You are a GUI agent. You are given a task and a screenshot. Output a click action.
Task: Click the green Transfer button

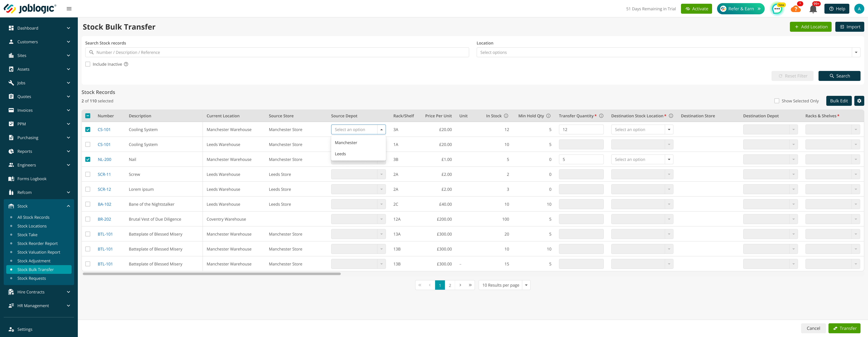[844, 328]
